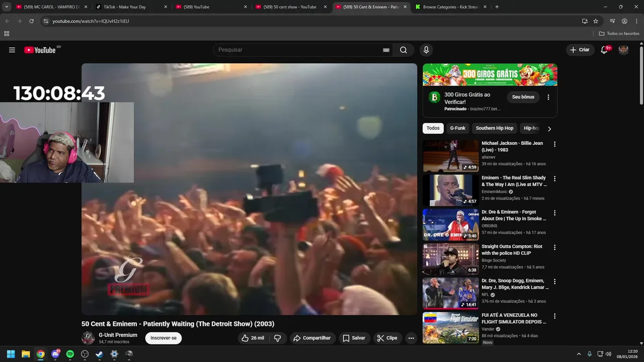
Task: Open the G-Unit Premium channel avatar
Action: point(88,338)
